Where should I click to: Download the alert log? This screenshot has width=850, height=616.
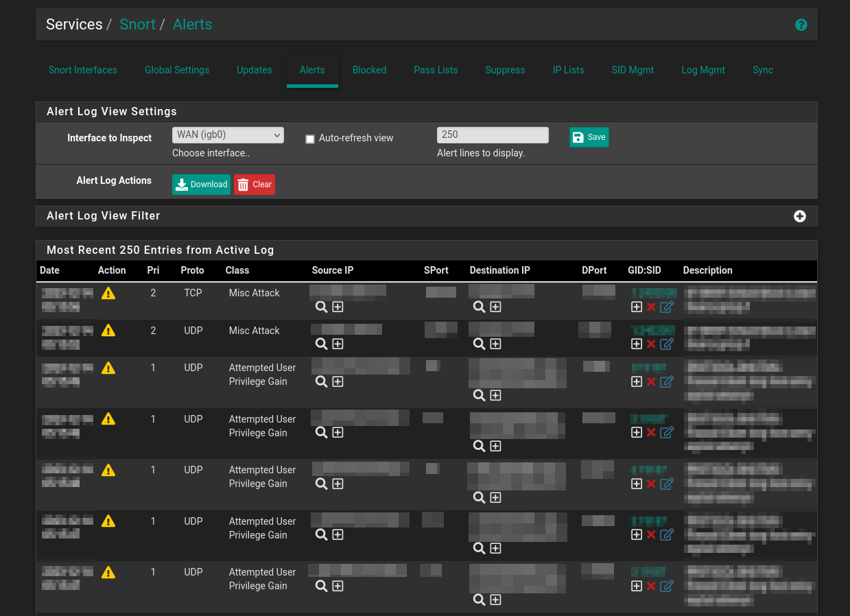[201, 185]
